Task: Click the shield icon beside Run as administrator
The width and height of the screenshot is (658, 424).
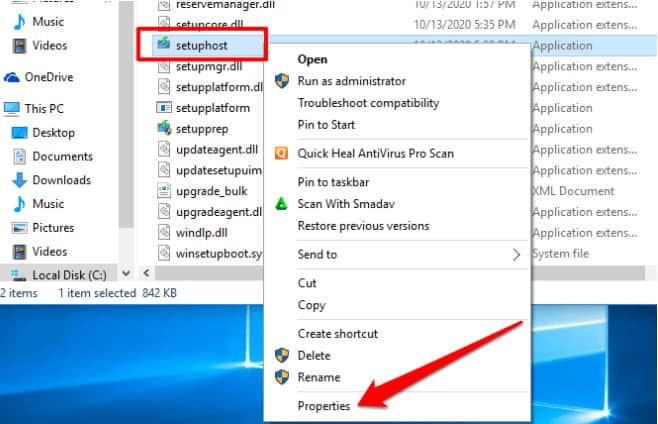Action: coord(282,81)
